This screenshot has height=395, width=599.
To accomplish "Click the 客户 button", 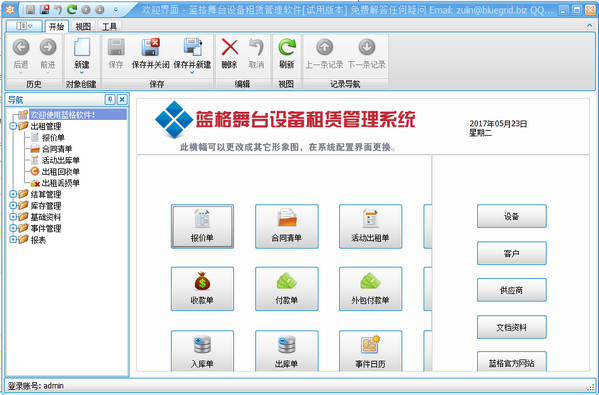I will 512,253.
